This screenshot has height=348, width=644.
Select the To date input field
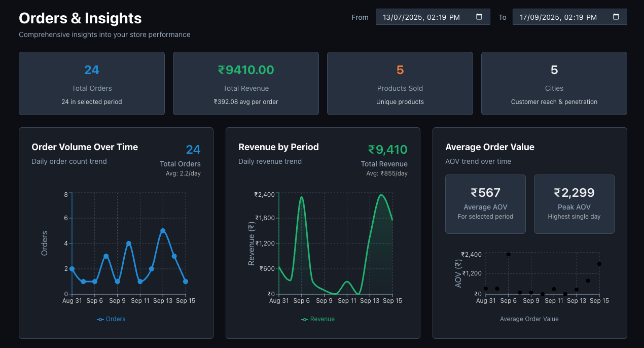tap(563, 16)
